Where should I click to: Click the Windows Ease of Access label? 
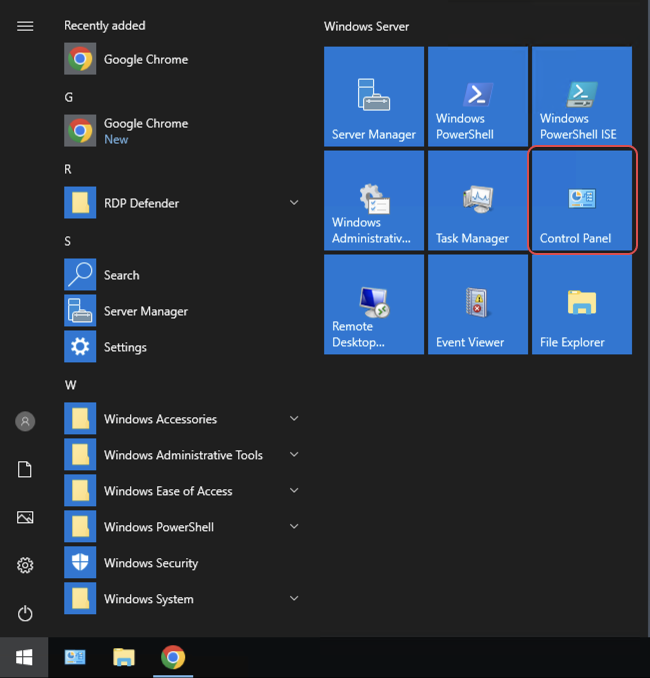pyautogui.click(x=168, y=491)
